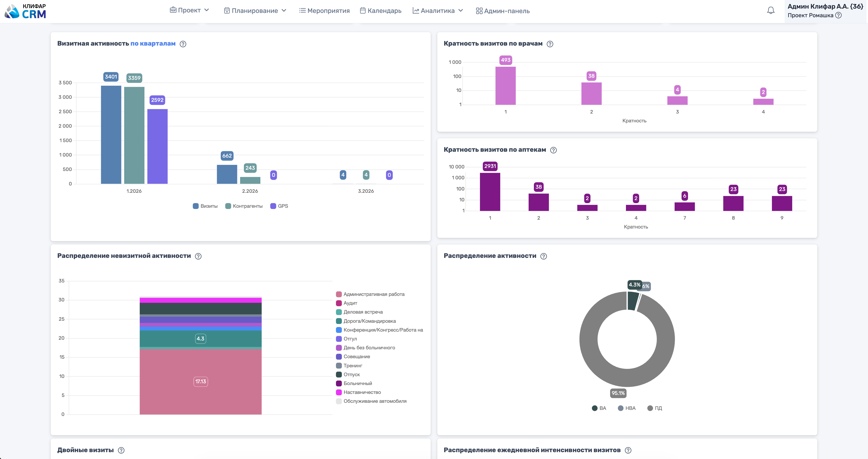Toggle ПД segment in donut legend
868x459 pixels.
click(x=655, y=408)
